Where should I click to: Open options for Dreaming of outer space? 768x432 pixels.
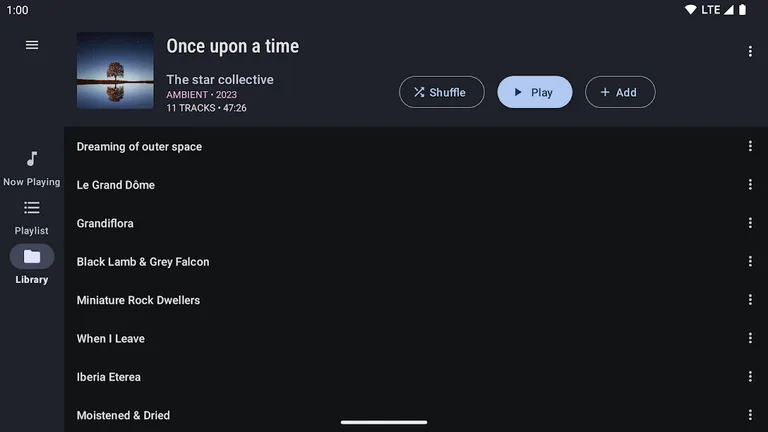pyautogui.click(x=750, y=146)
